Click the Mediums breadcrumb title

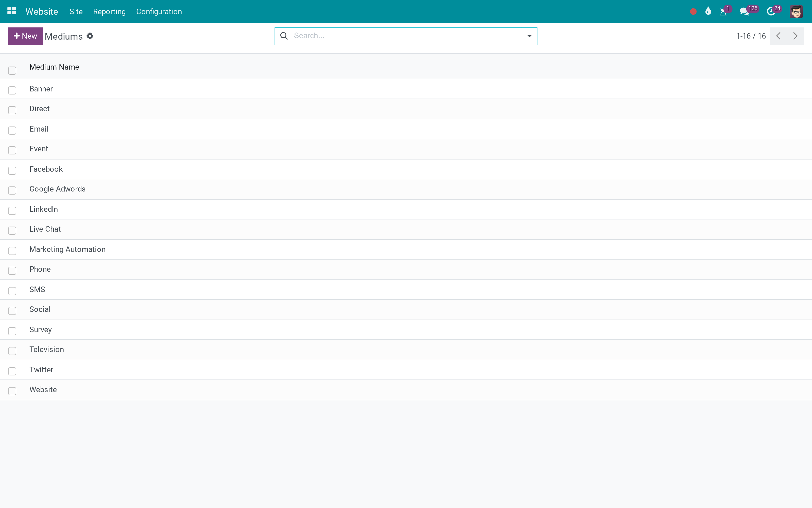coord(64,36)
